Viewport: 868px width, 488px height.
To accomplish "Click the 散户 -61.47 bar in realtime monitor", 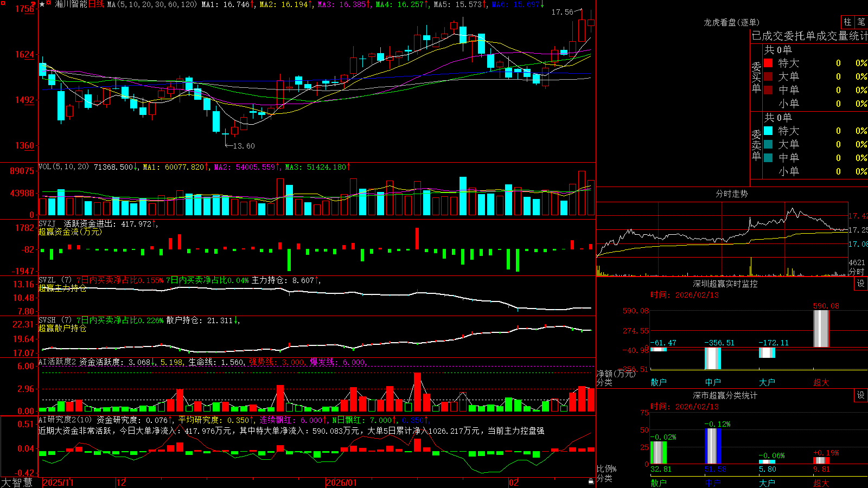I will [x=659, y=349].
